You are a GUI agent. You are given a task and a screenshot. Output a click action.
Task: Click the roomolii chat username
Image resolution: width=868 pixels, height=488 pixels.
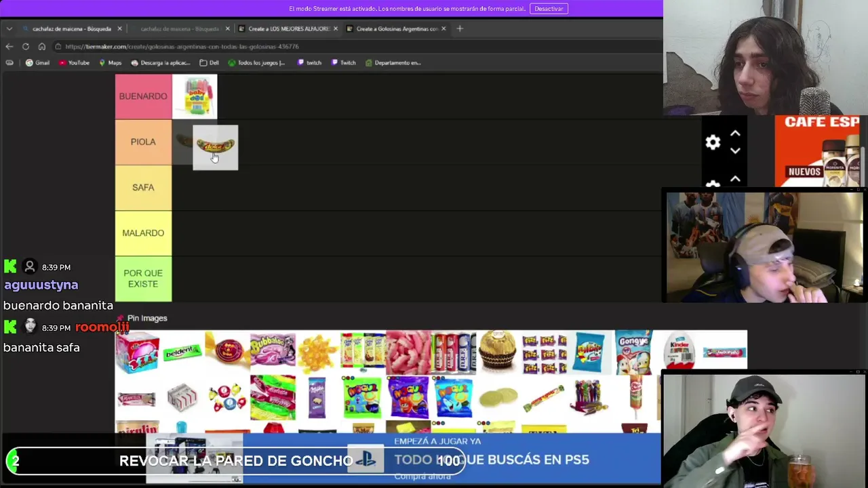(x=102, y=327)
